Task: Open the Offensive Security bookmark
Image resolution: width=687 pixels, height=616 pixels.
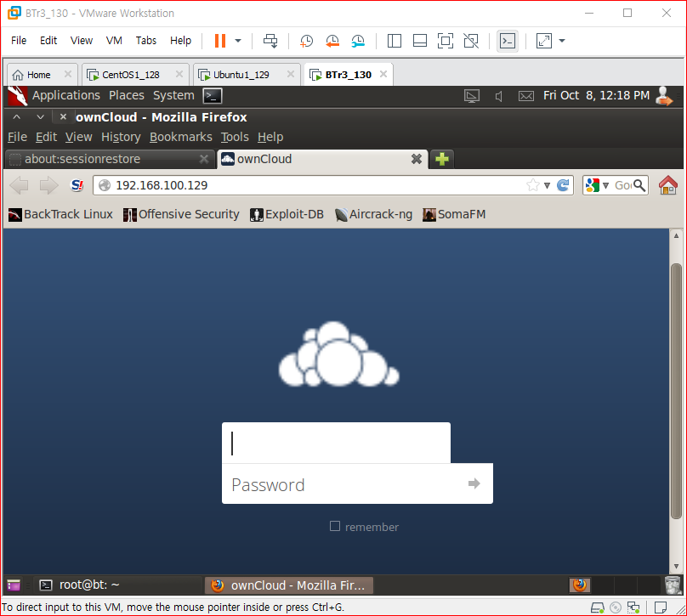Action: (x=181, y=214)
